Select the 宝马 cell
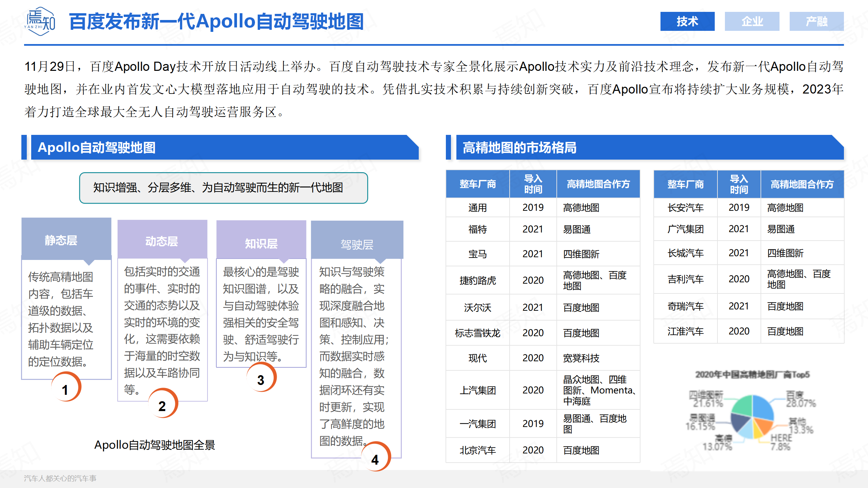 click(478, 253)
